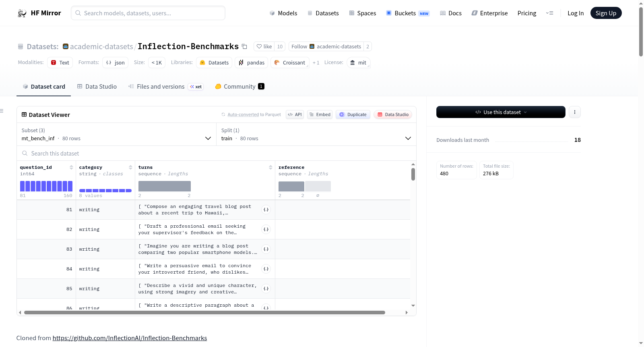The width and height of the screenshot is (644, 347).
Task: Expand the Split selector dropdown
Action: (x=316, y=134)
